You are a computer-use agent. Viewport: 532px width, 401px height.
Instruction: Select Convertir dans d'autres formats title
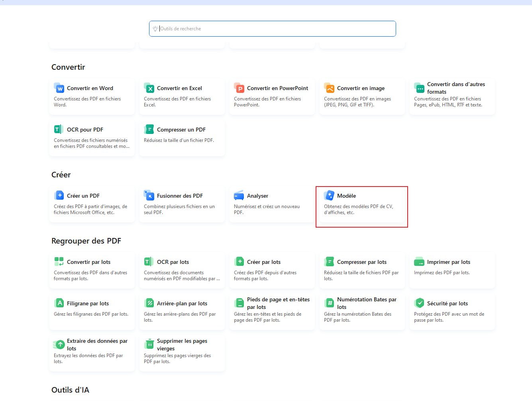[456, 88]
